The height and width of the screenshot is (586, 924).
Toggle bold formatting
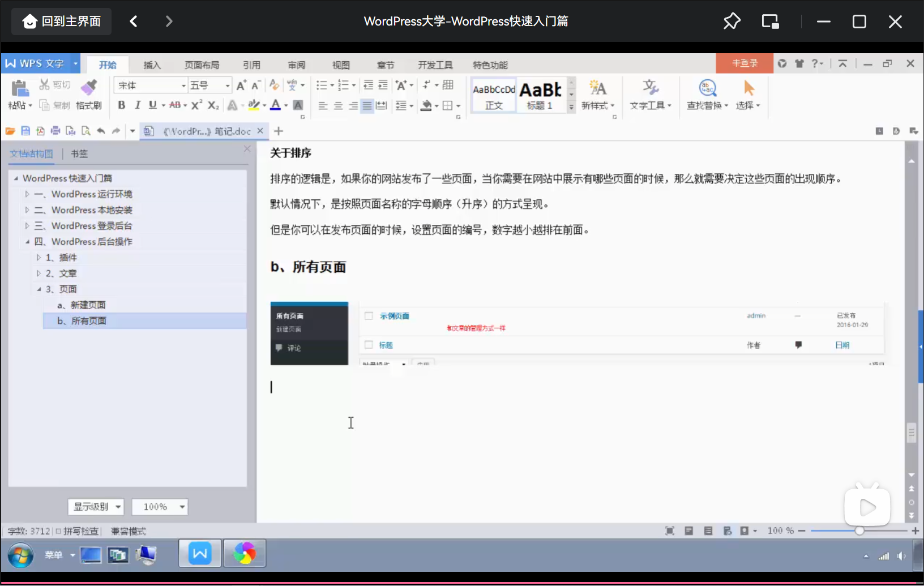[121, 105]
